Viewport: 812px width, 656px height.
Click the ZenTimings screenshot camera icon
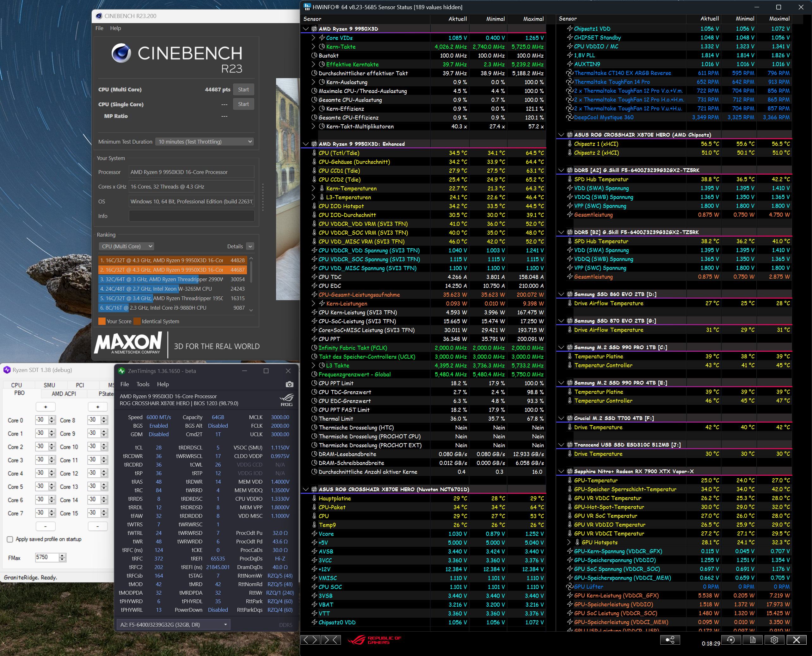click(x=289, y=384)
